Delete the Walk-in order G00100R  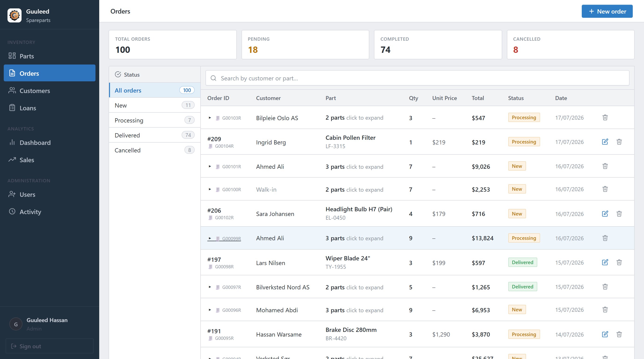click(605, 189)
